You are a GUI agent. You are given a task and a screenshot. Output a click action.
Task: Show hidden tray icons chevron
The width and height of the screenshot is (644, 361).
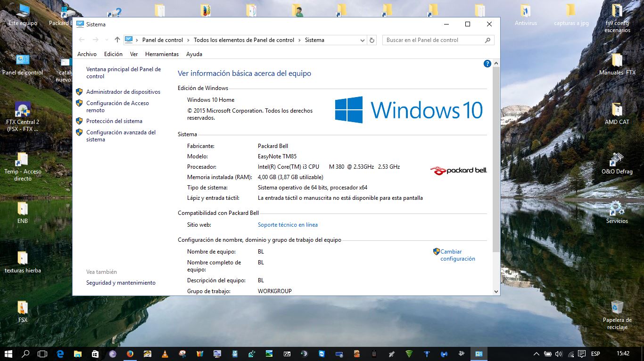pos(536,353)
